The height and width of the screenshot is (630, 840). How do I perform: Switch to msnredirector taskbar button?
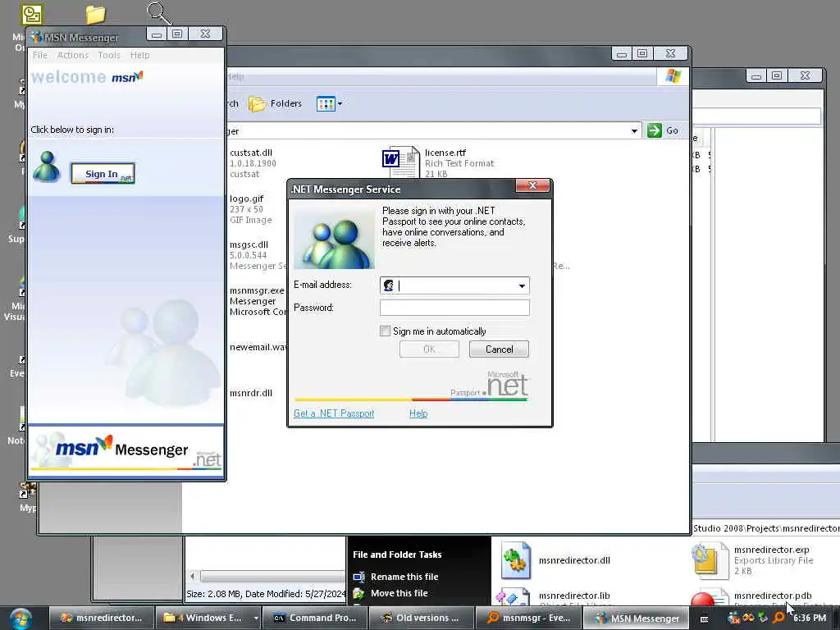pos(101,619)
